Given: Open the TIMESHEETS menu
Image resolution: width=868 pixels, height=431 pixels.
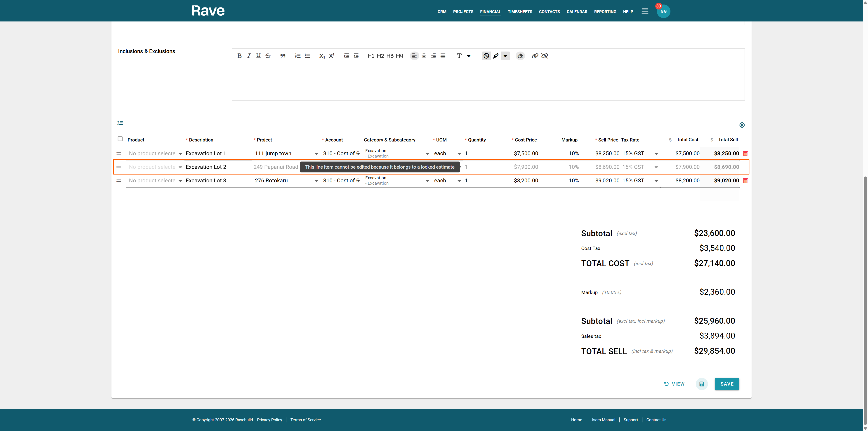Looking at the screenshot, I should pos(520,12).
